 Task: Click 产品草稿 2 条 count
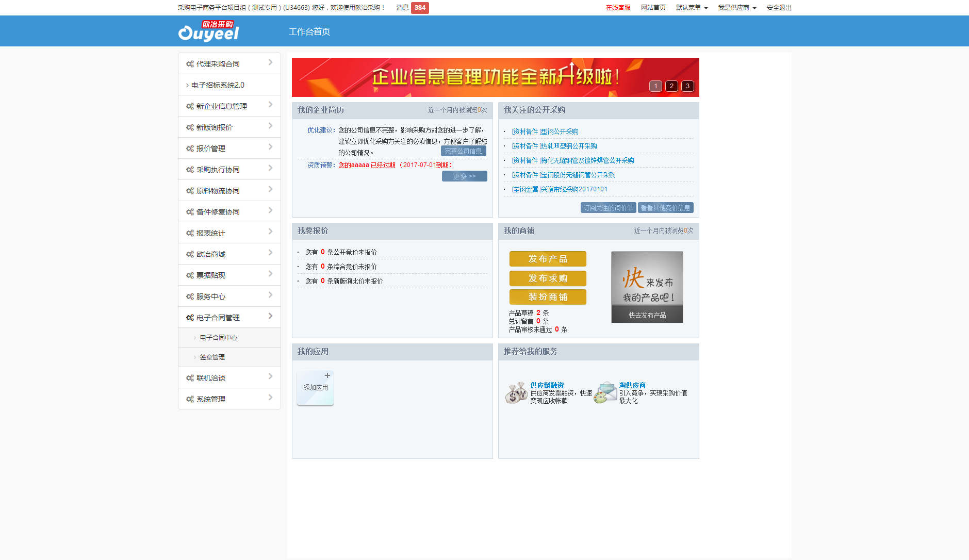click(x=529, y=313)
